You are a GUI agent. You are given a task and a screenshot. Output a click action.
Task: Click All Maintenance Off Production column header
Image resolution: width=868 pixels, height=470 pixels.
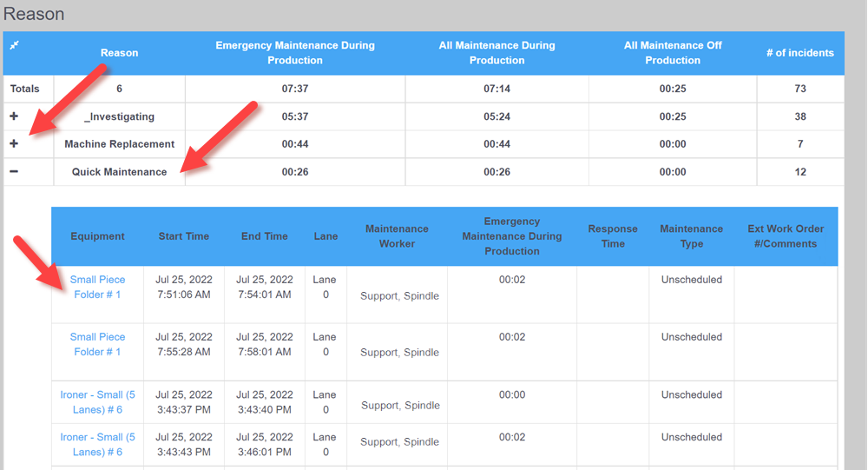[x=673, y=53]
